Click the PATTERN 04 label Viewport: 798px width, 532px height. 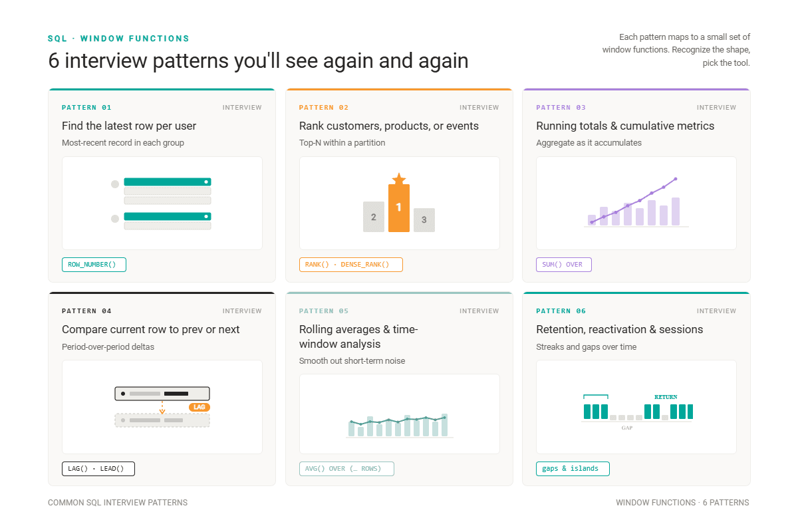[x=87, y=311]
